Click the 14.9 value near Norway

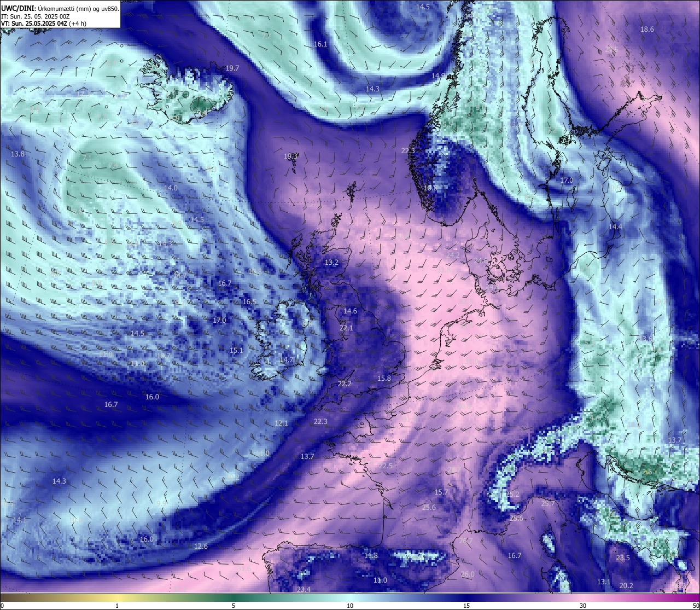(438, 75)
